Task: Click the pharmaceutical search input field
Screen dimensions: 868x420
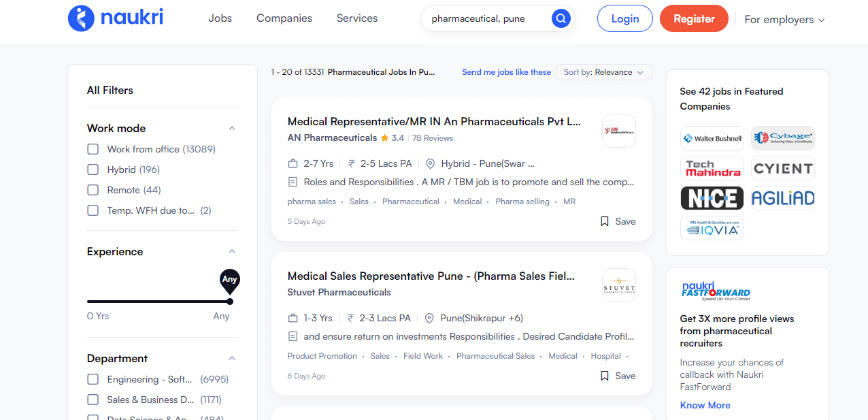Action: pyautogui.click(x=490, y=18)
